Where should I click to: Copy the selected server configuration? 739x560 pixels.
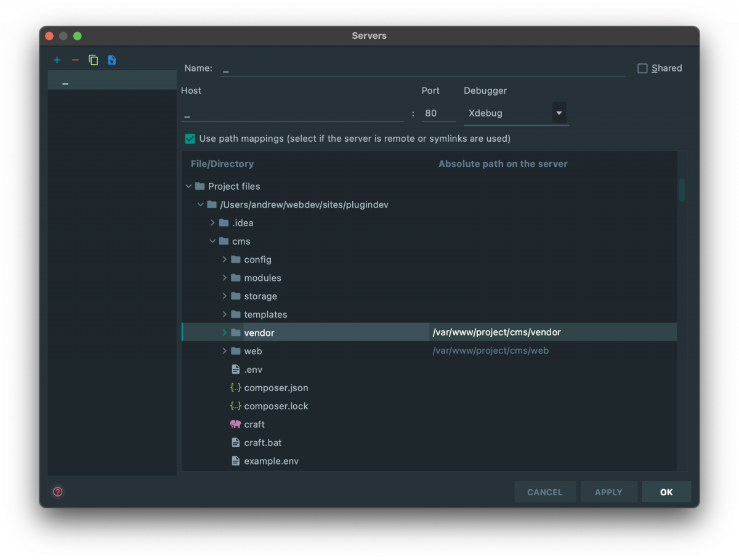[x=94, y=60]
